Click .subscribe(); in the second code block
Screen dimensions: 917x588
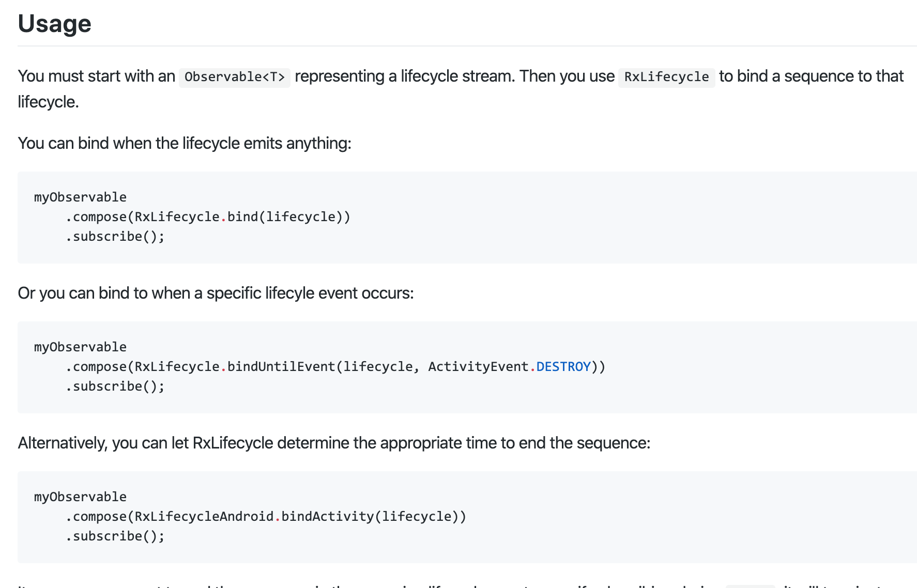[x=115, y=386]
